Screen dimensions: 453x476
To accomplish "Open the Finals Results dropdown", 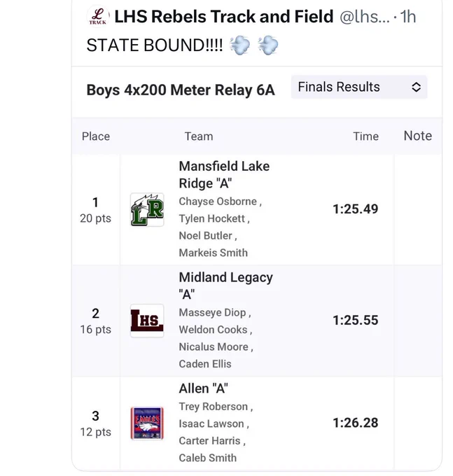I will coord(359,87).
